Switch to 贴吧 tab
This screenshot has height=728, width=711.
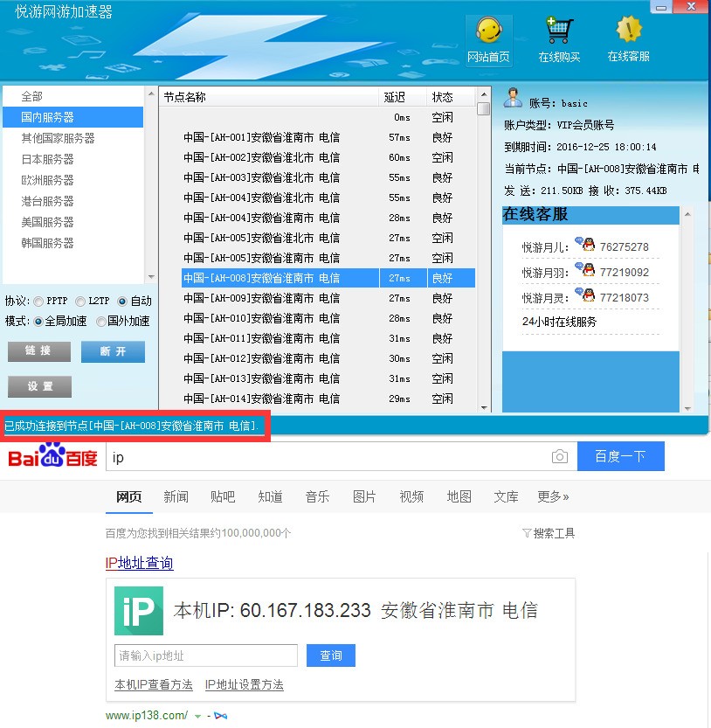(x=223, y=496)
